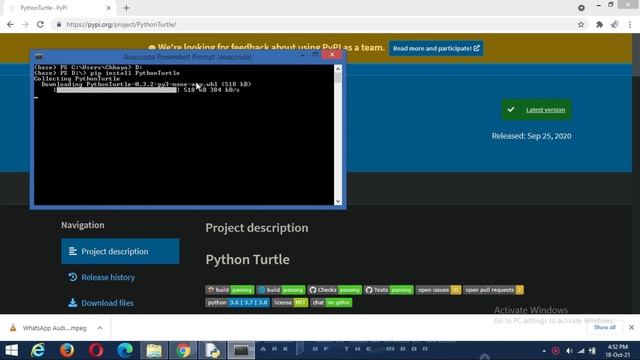Screen dimensions: 640x360
Task: Close the downloads bar
Action: [631, 327]
